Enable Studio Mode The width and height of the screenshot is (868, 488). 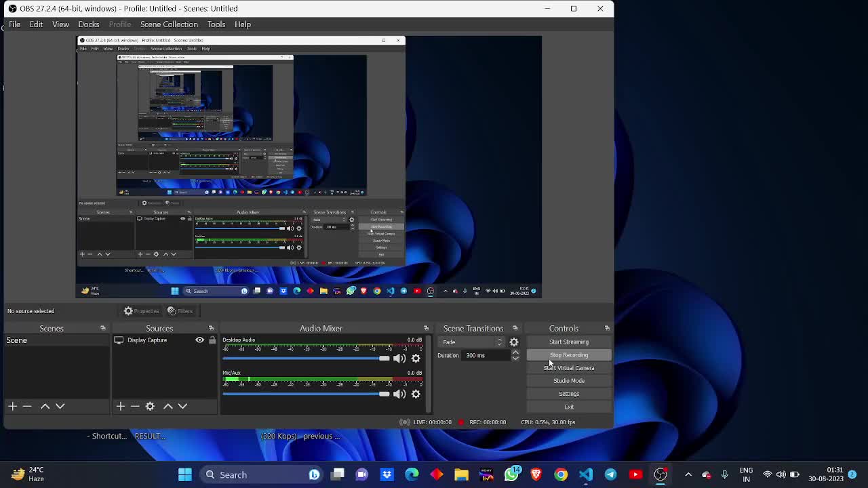[569, 381]
